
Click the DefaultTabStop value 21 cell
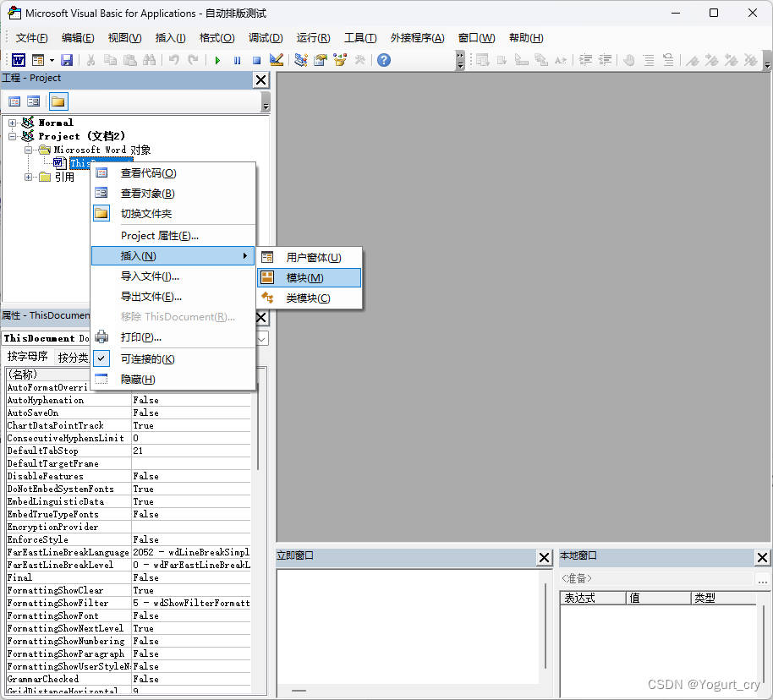point(191,451)
